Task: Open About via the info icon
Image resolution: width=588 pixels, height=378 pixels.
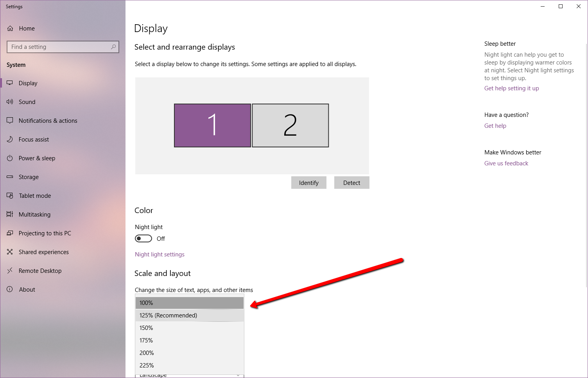Action: 10,290
